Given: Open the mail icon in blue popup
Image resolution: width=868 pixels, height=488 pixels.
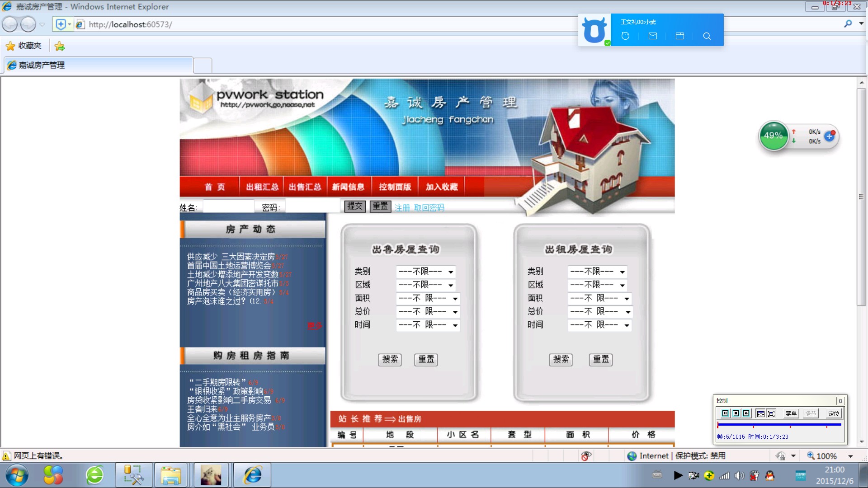Looking at the screenshot, I should [x=652, y=36].
